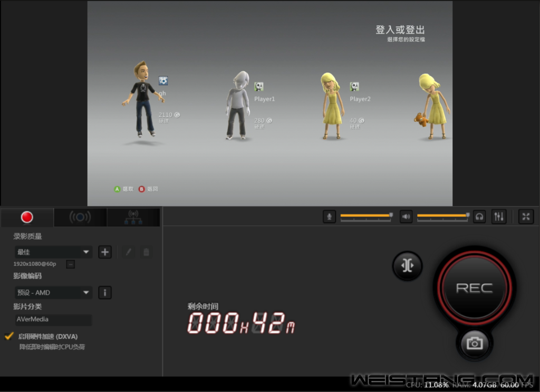Click the CPU 11.08% status readout
540x392 pixels.
pos(427,385)
